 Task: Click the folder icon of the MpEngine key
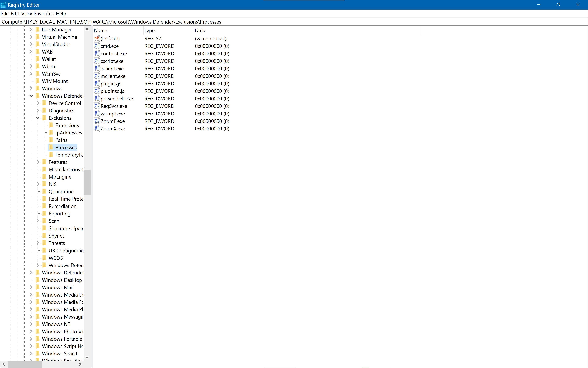tap(44, 177)
